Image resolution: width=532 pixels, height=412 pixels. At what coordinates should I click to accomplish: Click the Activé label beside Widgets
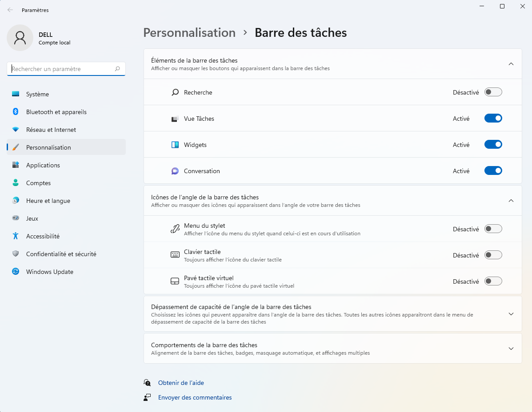click(x=461, y=145)
